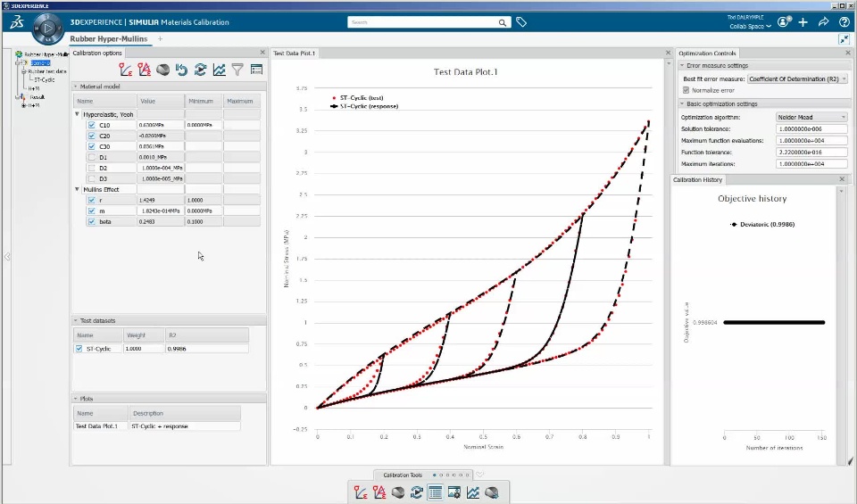Open the 3DEXPERIENCE compass
The height and width of the screenshot is (504, 857).
coord(47,28)
